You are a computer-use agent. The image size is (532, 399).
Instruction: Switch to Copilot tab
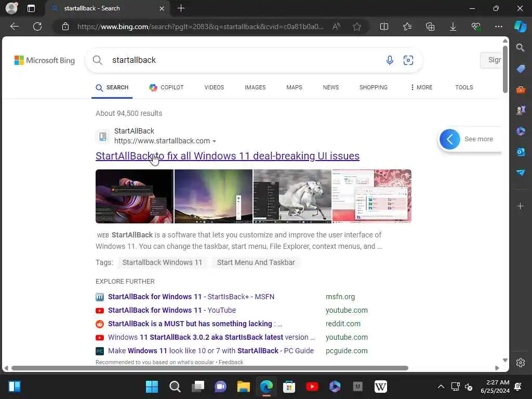click(x=166, y=87)
